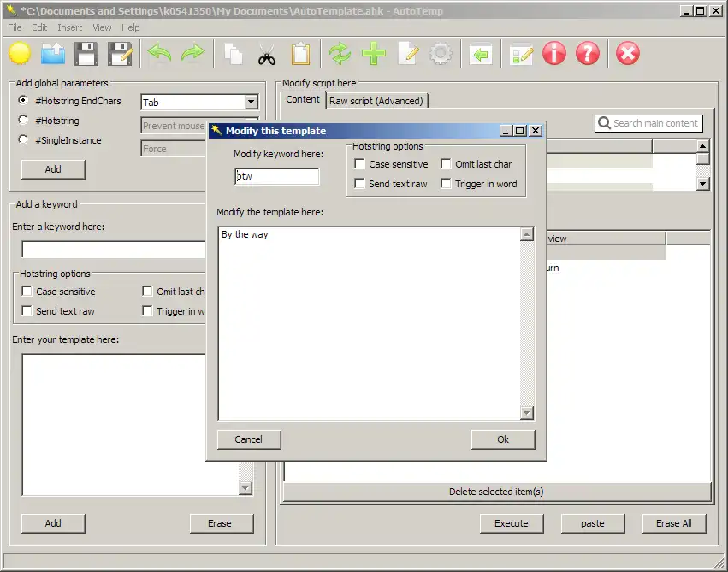The height and width of the screenshot is (572, 728).
Task: Click Cancel in Modify this template
Action: (249, 439)
